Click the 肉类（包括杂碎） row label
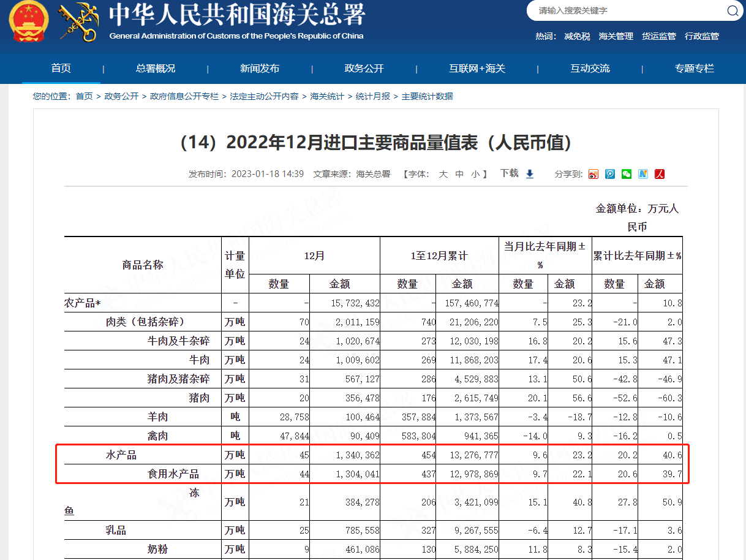The image size is (746, 560). point(145,322)
